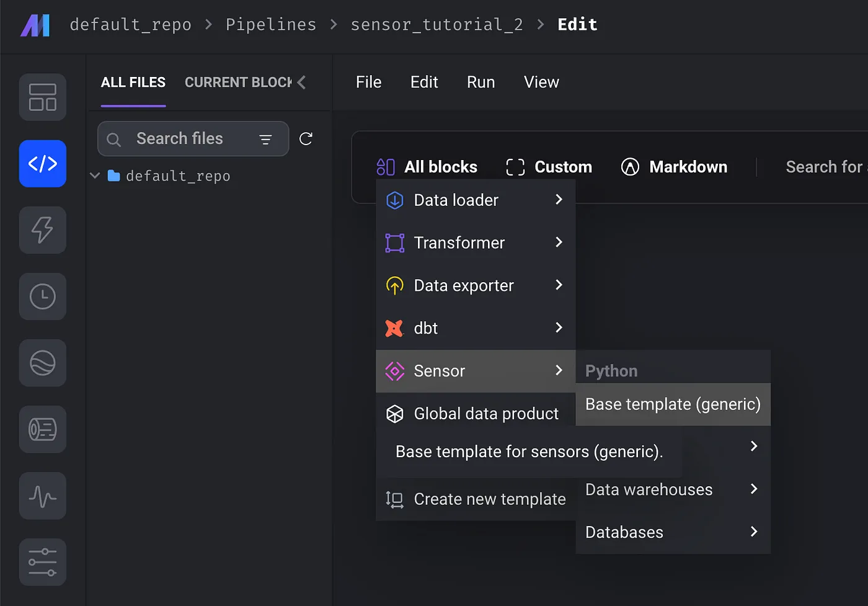Screen dimensions: 868x606
Task: Open the Run menu
Action: click(x=480, y=82)
